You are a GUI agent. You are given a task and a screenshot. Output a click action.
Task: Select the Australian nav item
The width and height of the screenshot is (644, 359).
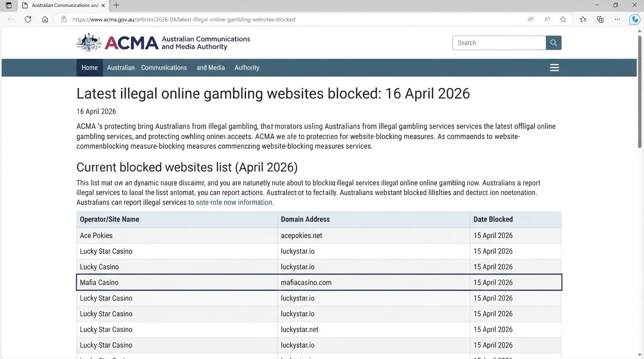(x=121, y=68)
